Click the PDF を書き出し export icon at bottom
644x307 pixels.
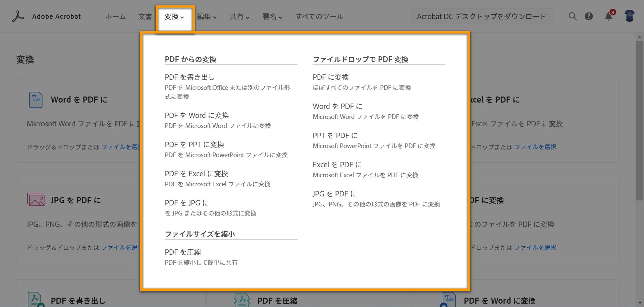tap(35, 300)
